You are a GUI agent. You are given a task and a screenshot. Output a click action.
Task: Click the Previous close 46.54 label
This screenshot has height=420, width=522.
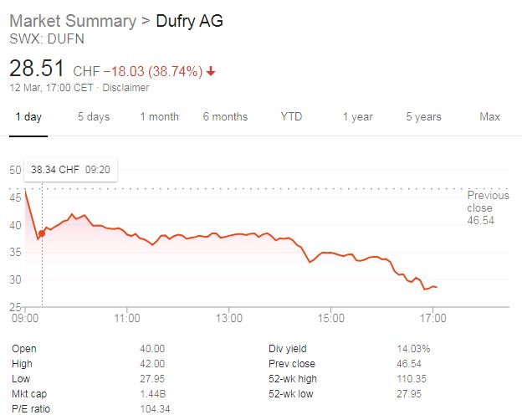[488, 207]
